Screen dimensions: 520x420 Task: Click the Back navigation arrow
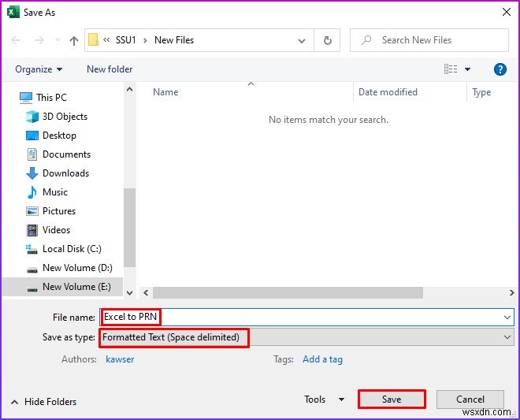pyautogui.click(x=16, y=40)
